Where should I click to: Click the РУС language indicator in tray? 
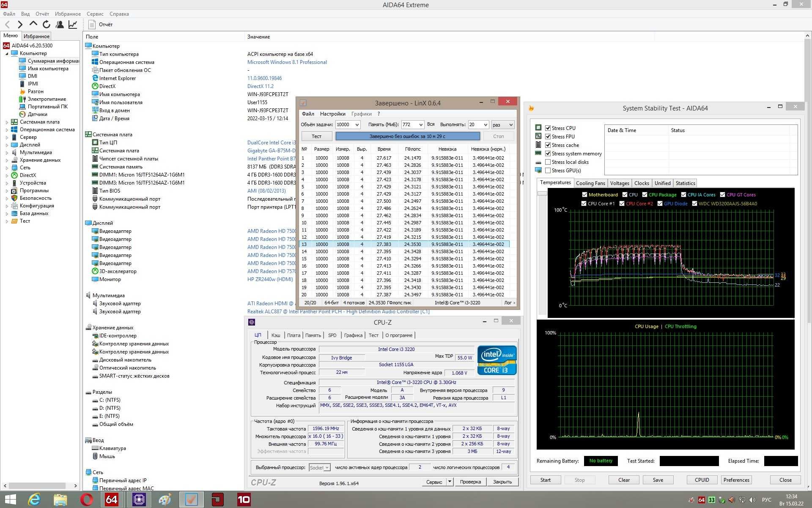767,500
